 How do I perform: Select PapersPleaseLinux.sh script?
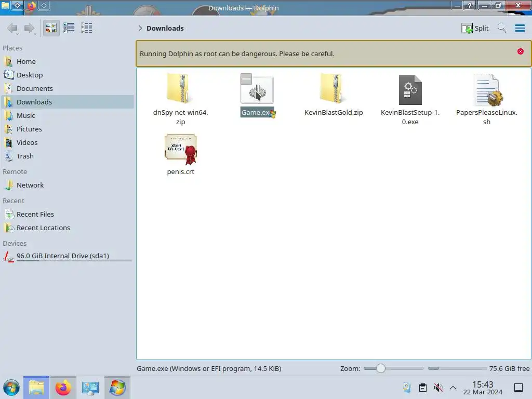pyautogui.click(x=486, y=99)
